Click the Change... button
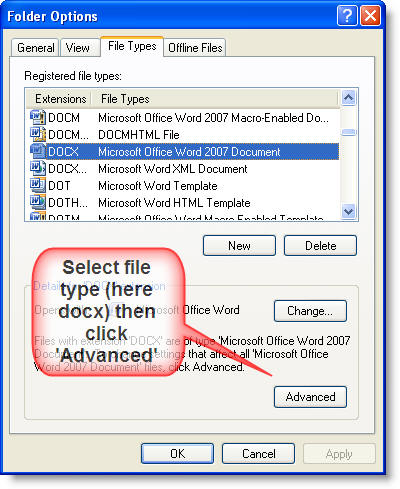 [310, 311]
